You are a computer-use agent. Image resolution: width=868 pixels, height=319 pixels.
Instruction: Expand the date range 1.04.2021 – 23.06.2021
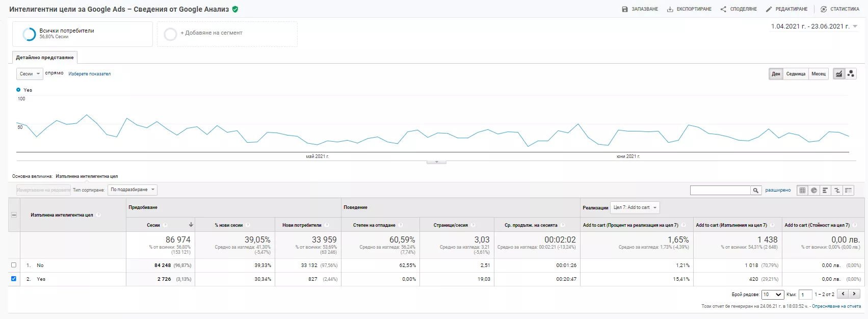click(x=814, y=26)
